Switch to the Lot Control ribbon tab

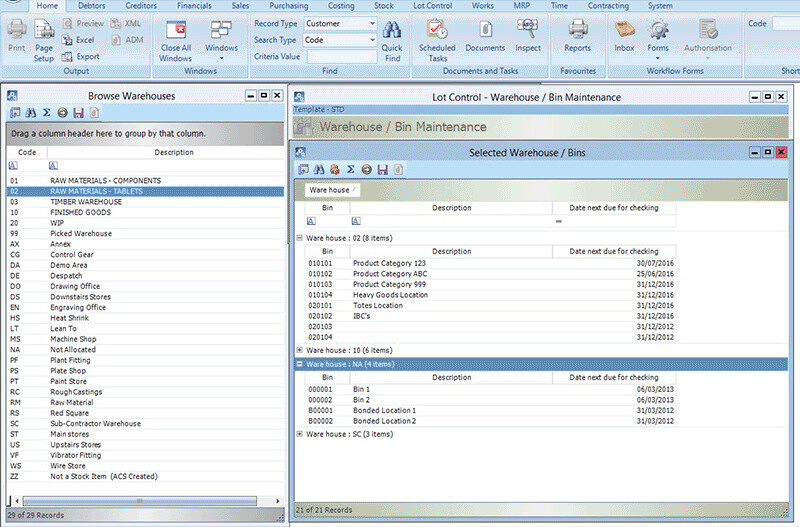[432, 6]
